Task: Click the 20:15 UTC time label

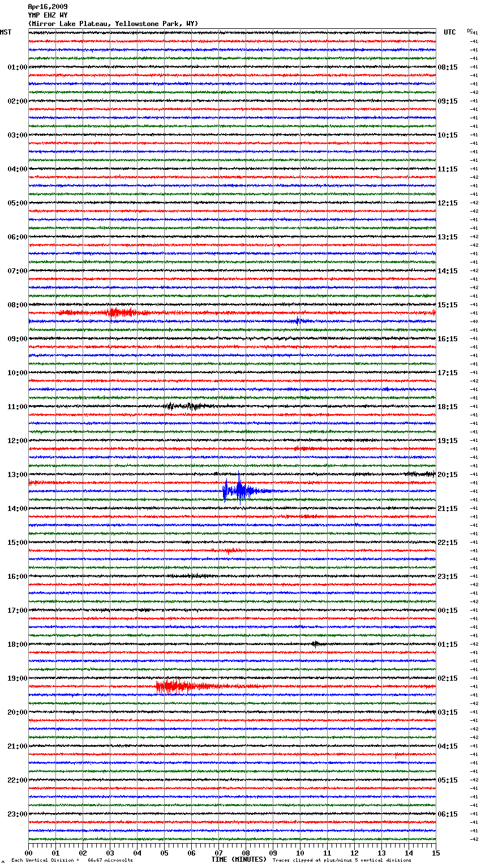Action: [x=448, y=475]
